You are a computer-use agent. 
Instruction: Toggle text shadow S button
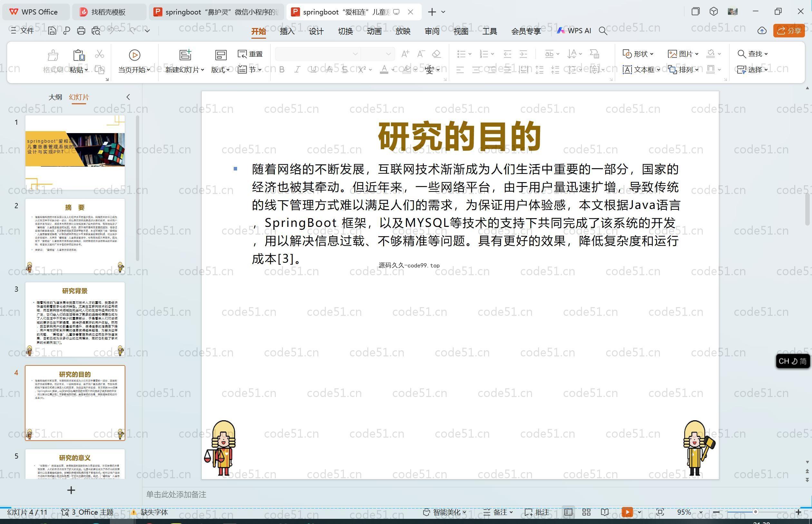pos(344,69)
